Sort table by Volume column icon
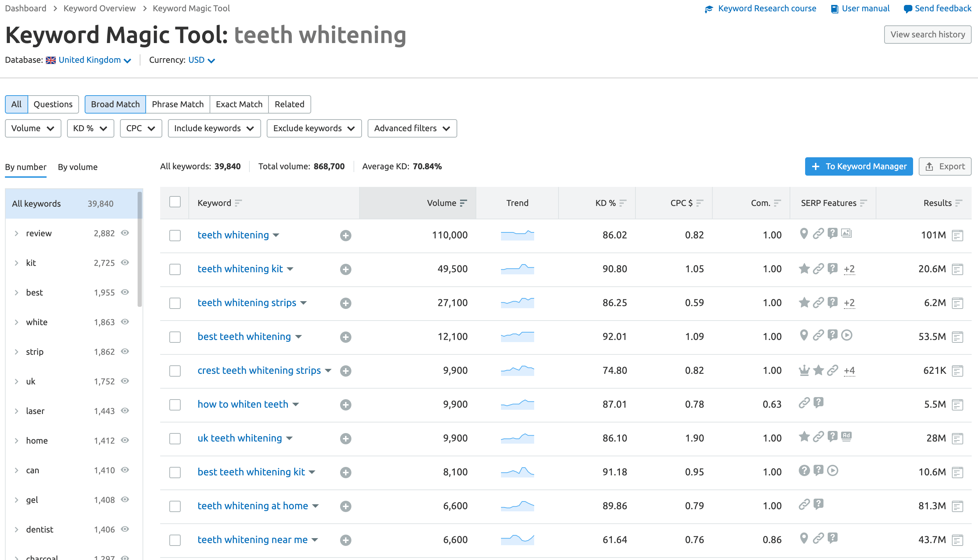 463,203
